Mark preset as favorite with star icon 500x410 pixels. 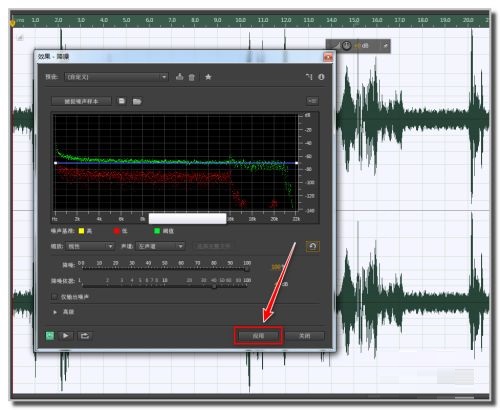208,77
